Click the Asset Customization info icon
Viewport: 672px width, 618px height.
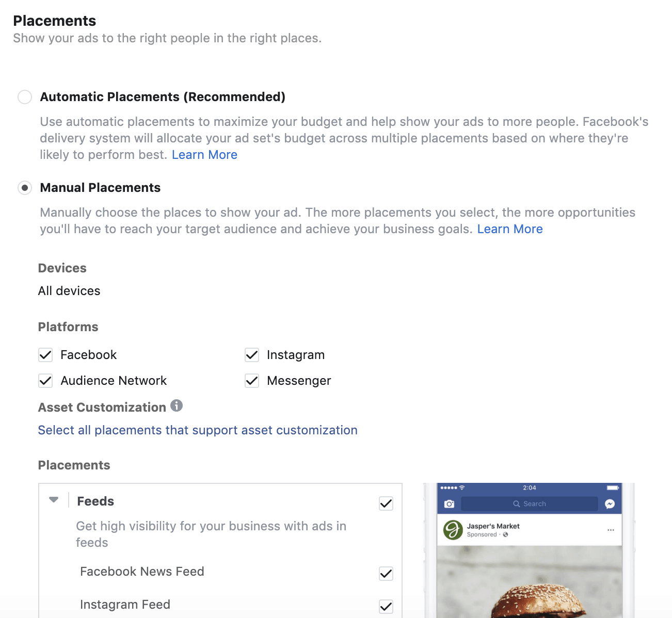177,406
